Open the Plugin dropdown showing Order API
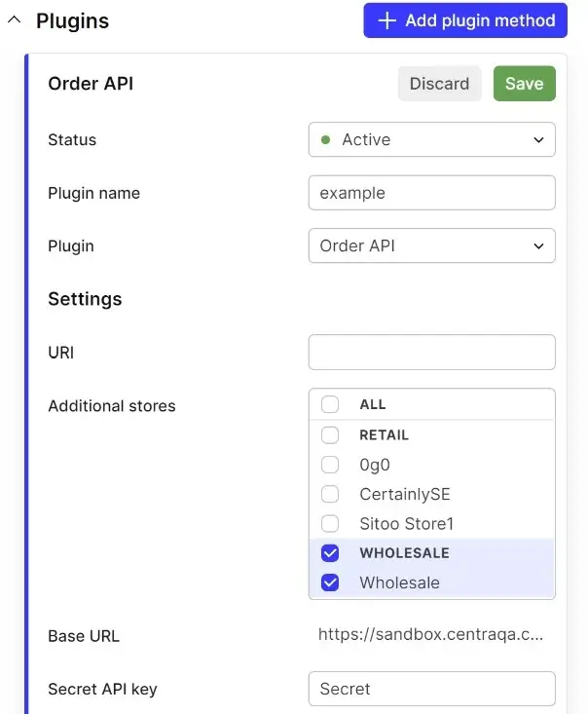Image resolution: width=588 pixels, height=714 pixels. tap(431, 245)
